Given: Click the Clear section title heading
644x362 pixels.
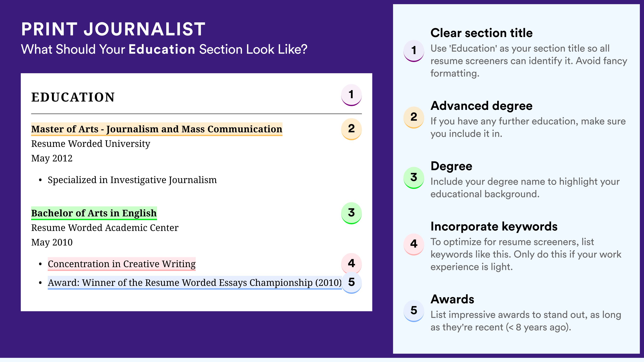Looking at the screenshot, I should click(x=482, y=33).
